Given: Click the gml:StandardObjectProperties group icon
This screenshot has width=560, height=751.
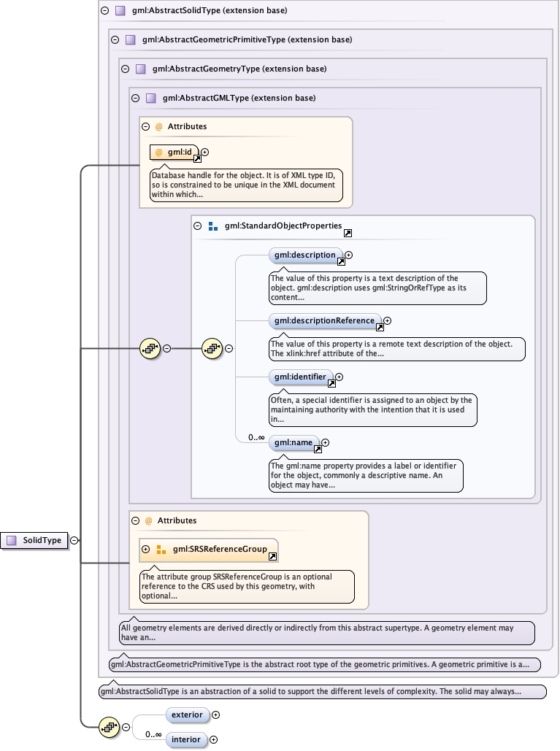Looking at the screenshot, I should [x=214, y=226].
